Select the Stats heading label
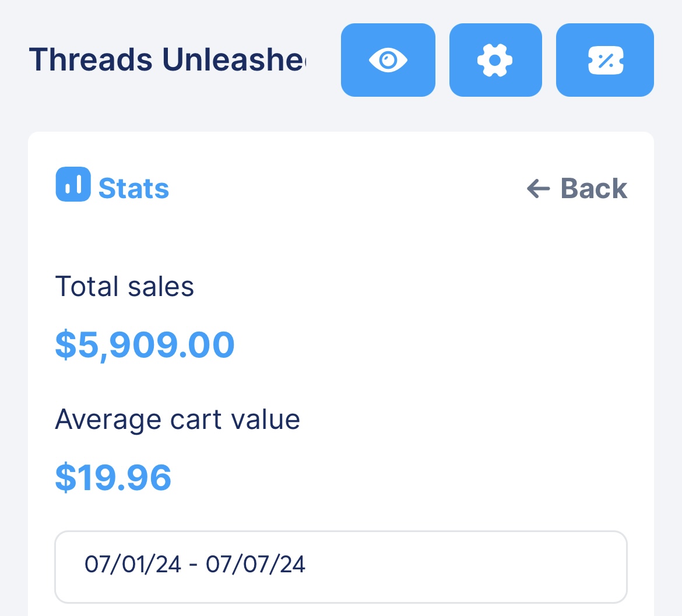 (x=133, y=189)
